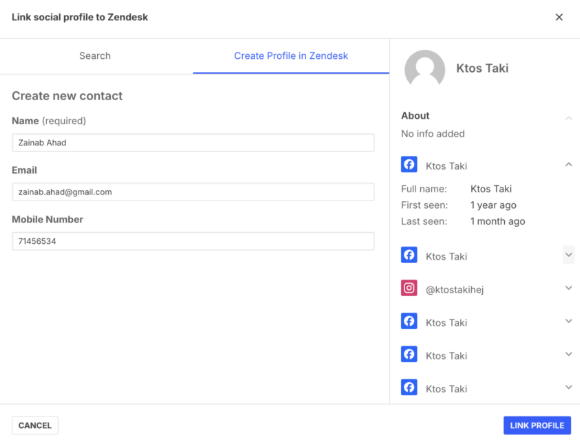Expand the highlighted Ktos Taki profile chevron
Viewport: 580px width, 442px height.
(x=569, y=255)
